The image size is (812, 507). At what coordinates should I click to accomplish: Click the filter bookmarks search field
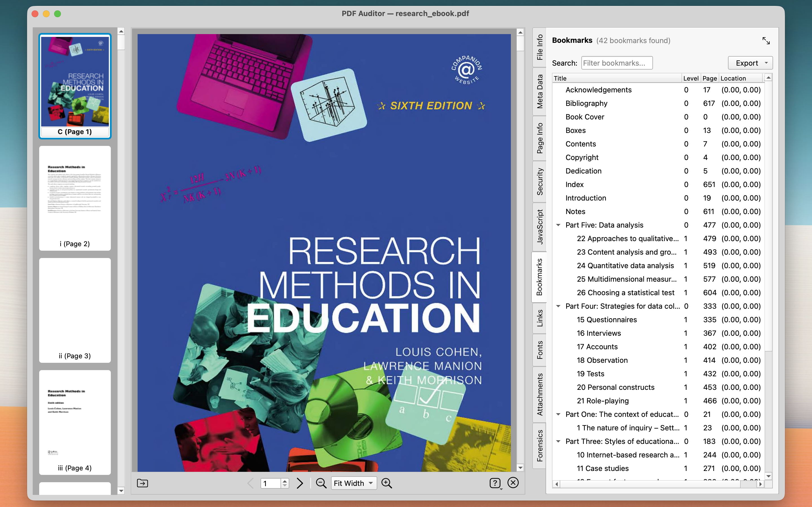[617, 63]
